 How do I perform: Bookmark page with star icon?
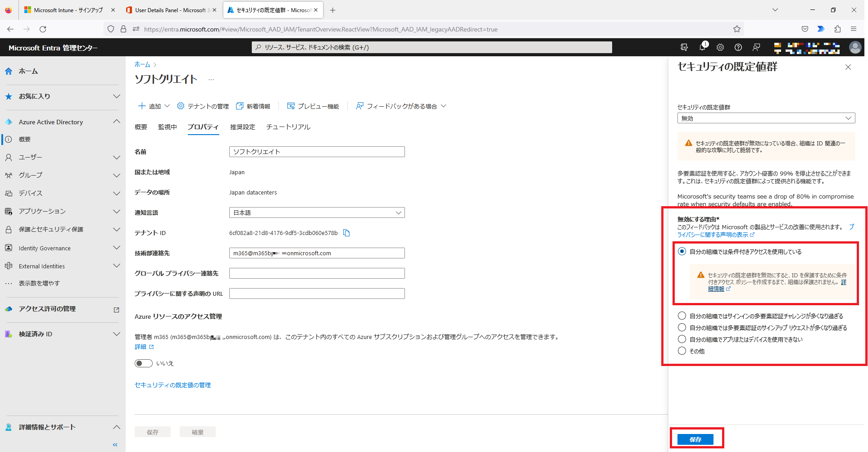tap(737, 29)
